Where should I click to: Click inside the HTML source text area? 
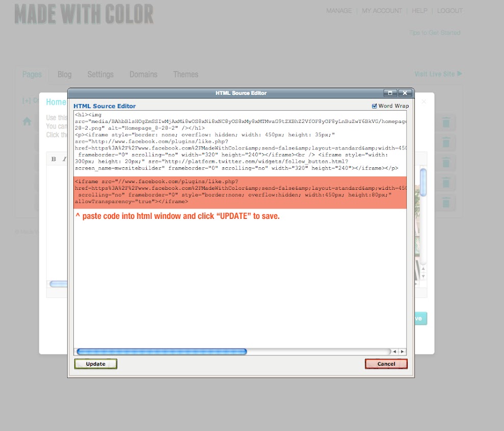(240, 281)
